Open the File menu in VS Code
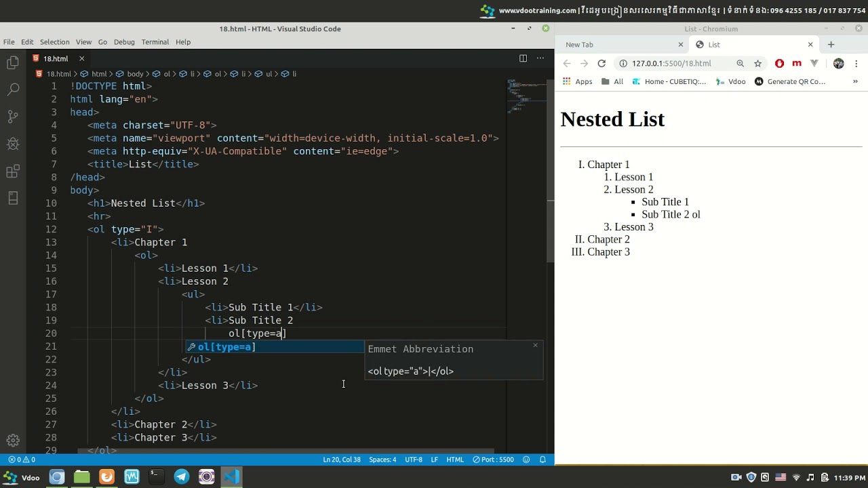This screenshot has height=488, width=868. pos(9,42)
